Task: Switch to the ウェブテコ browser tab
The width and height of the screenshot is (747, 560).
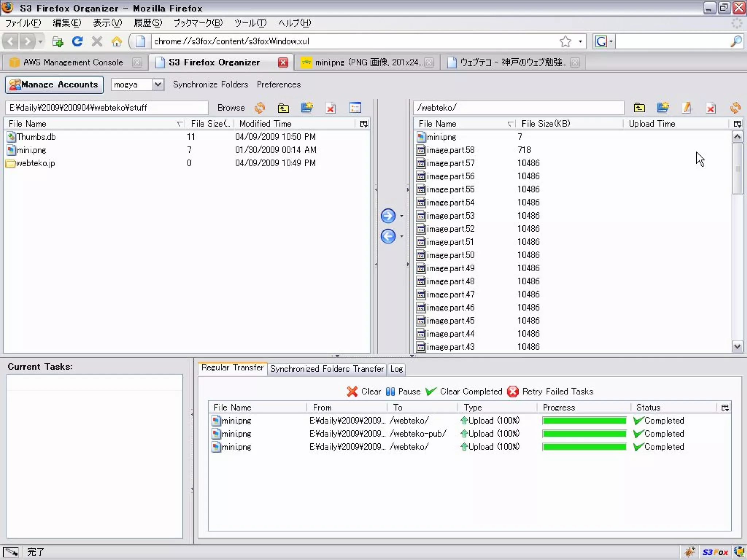Action: pyautogui.click(x=512, y=62)
